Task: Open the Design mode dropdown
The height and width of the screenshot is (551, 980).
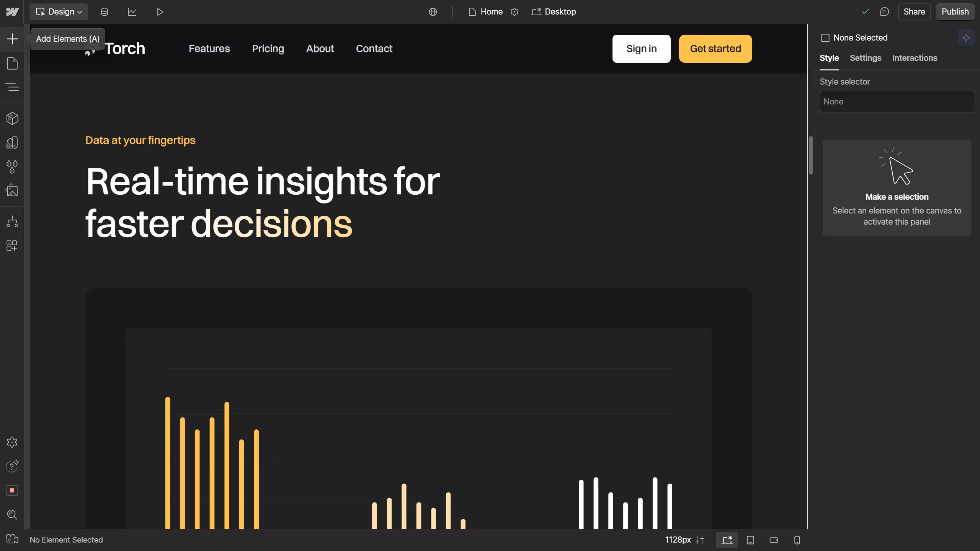Action: pyautogui.click(x=59, y=11)
